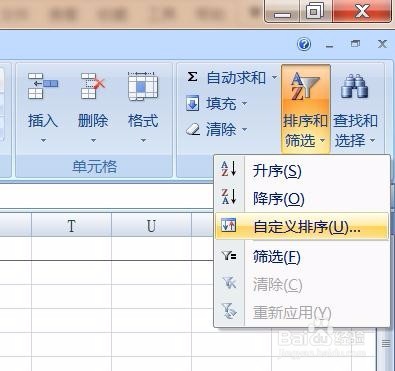Click the Sort and Filter (排序和筛选) icon

[x=305, y=87]
